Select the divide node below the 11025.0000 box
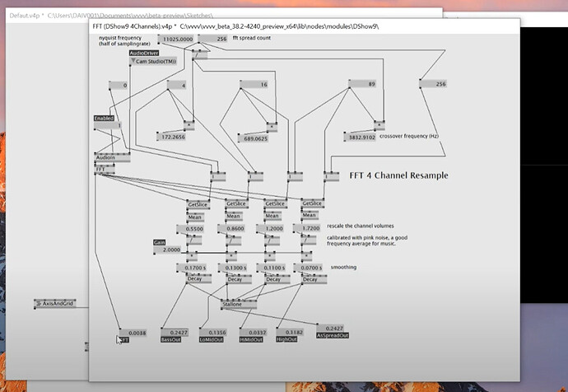568x392 pixels. [x=199, y=55]
